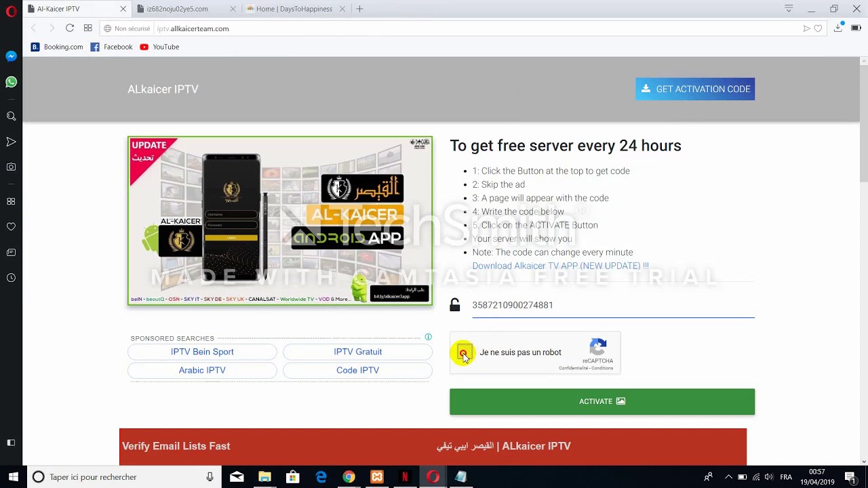Open the Opera main menu
Image resolution: width=868 pixels, height=488 pixels.
click(x=11, y=12)
